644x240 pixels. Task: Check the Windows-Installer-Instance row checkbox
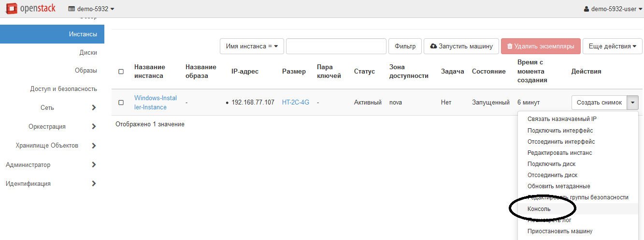tap(121, 103)
